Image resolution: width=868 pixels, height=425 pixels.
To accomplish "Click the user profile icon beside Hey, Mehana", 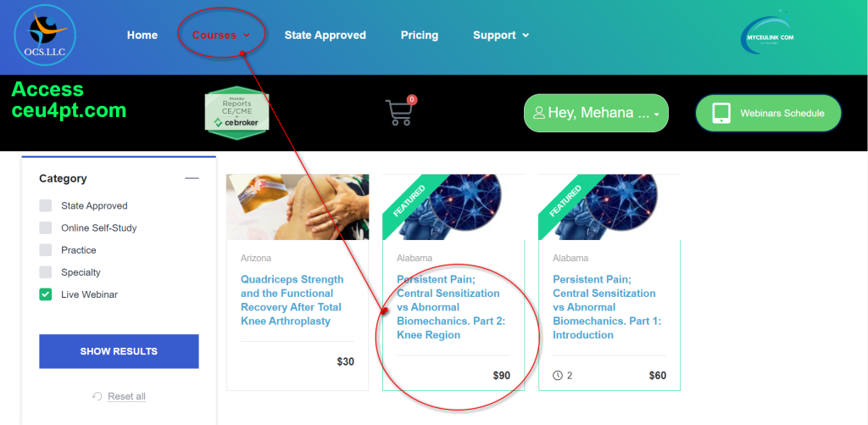I will tap(539, 113).
